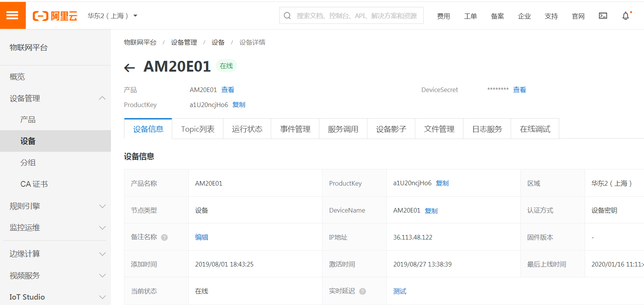Open the 华东2（上海）region dropdown

112,16
